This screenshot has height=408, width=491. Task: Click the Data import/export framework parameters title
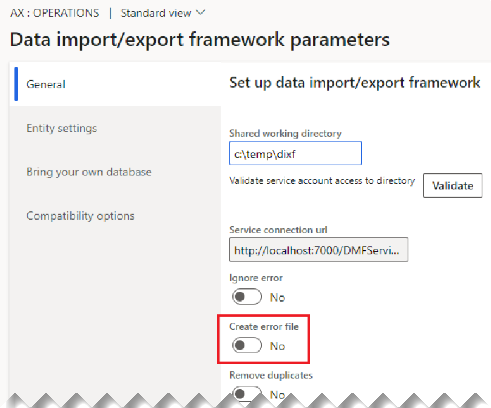point(200,40)
